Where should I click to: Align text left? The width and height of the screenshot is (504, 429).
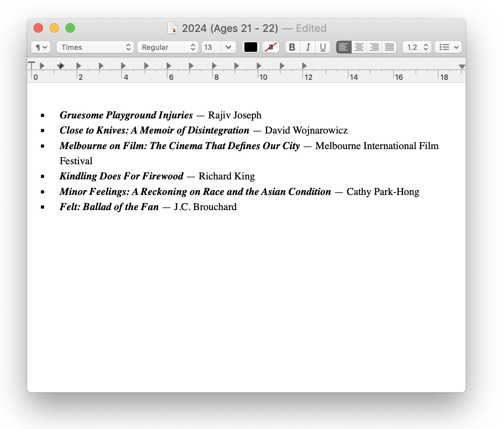(344, 47)
